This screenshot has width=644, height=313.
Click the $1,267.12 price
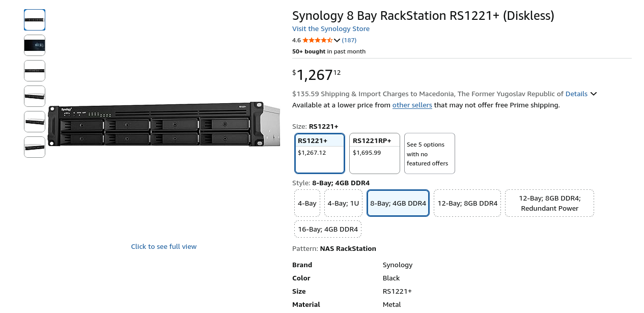(x=317, y=75)
